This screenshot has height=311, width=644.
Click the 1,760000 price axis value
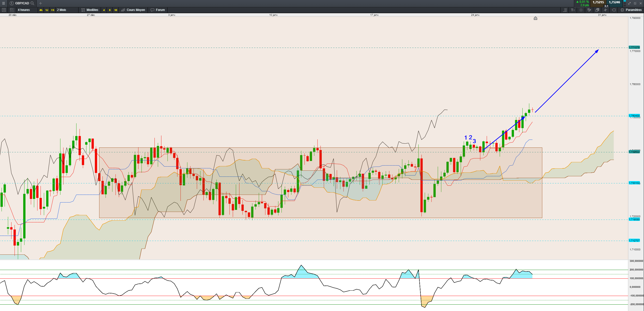(635, 84)
